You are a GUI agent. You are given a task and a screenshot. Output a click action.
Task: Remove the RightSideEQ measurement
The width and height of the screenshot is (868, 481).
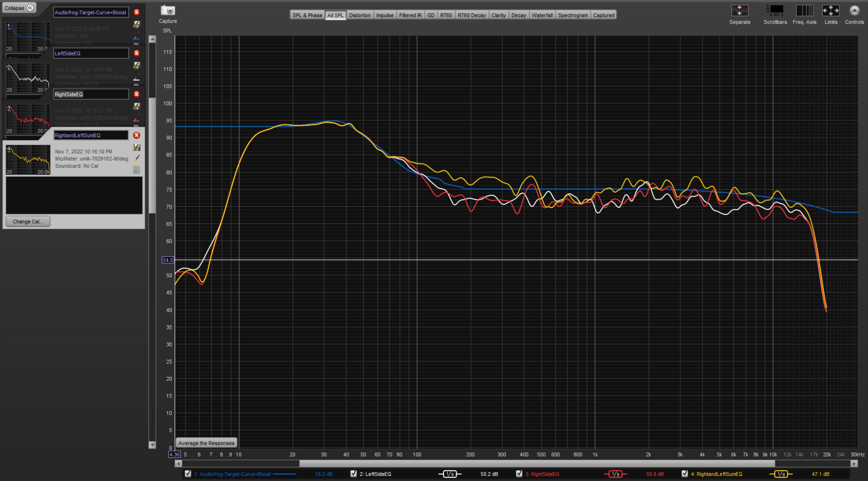click(x=136, y=94)
